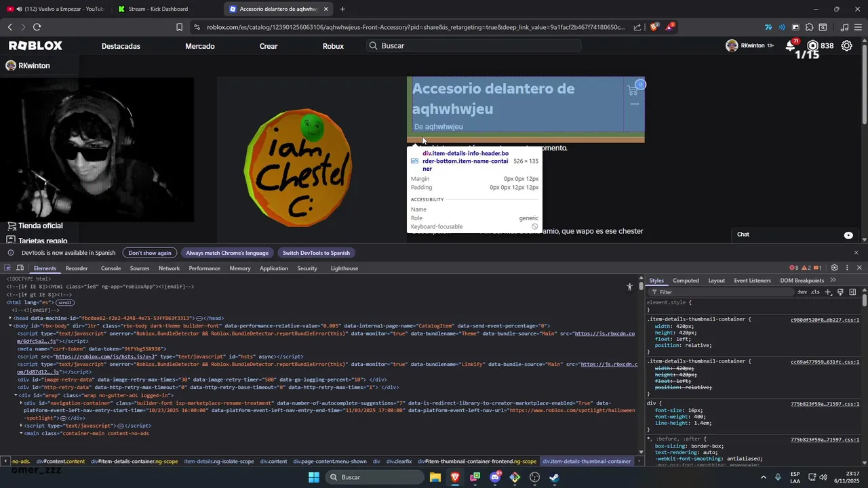The width and height of the screenshot is (868, 488).
Task: Click the Mercado navigation link
Action: (199, 46)
